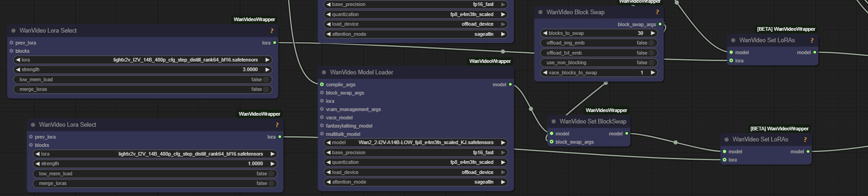Decrease strength 3.0000 with its left arrow
868x196 pixels.
pyautogui.click(x=18, y=69)
